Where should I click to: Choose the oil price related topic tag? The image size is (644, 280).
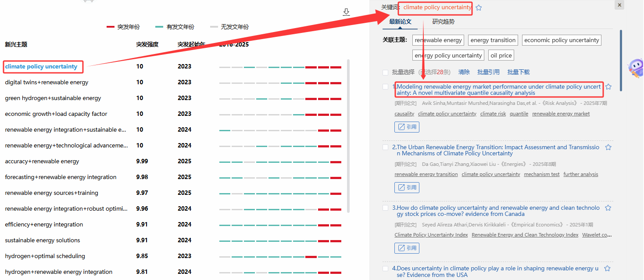501,56
